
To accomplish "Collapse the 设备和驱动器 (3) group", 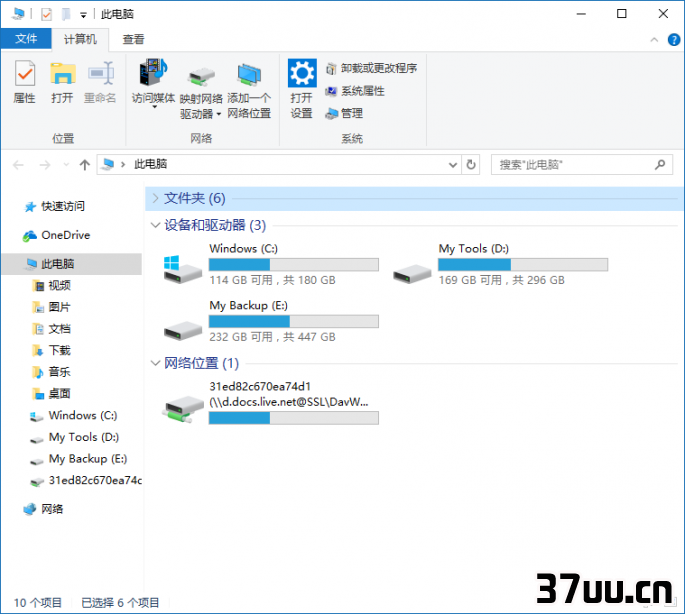I will click(x=155, y=225).
